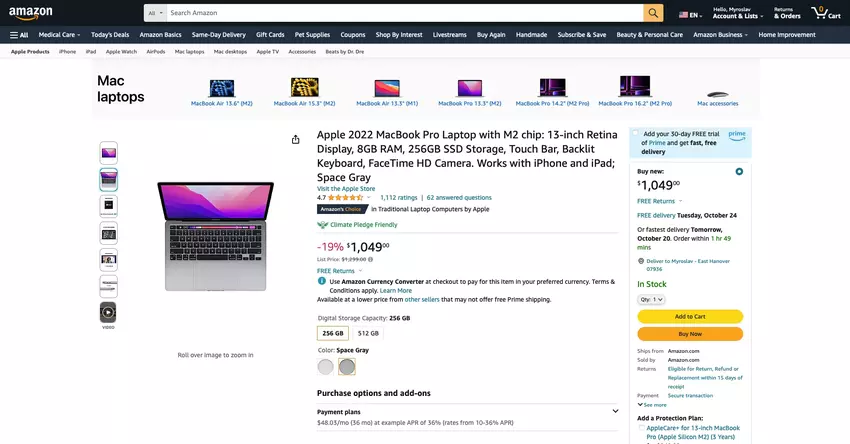Open the MacBook Air 15.3" (M2) category
This screenshot has width=850, height=444.
tap(304, 91)
